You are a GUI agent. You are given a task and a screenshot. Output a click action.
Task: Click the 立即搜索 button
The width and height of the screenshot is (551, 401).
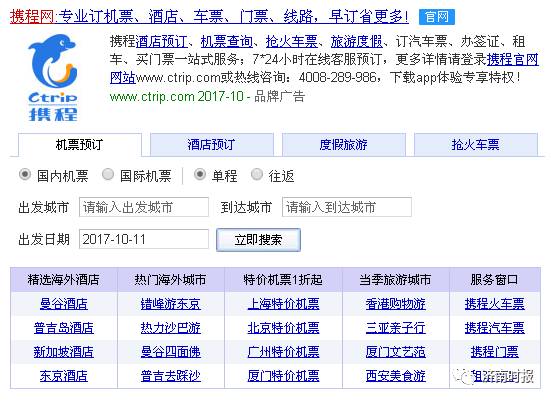(x=258, y=240)
